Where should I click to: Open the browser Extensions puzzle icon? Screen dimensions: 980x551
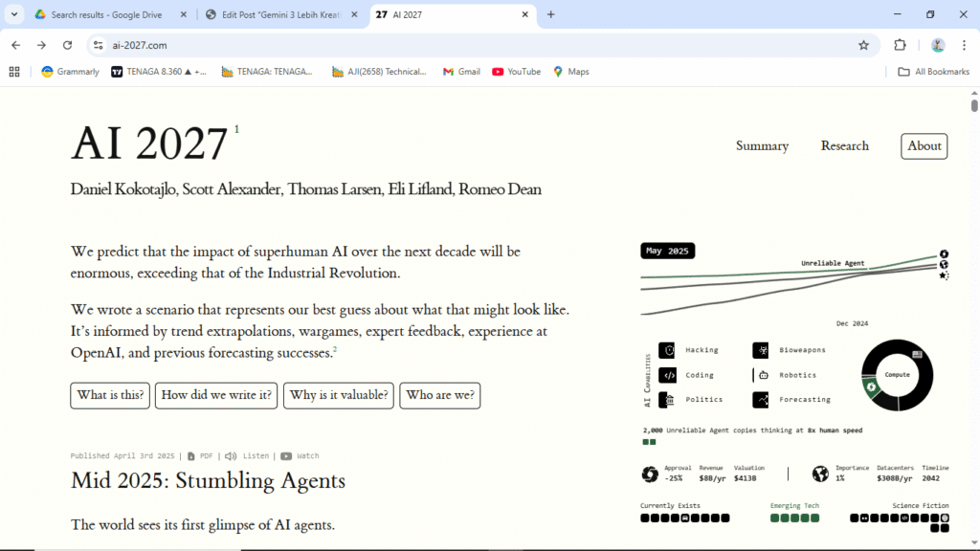(900, 45)
